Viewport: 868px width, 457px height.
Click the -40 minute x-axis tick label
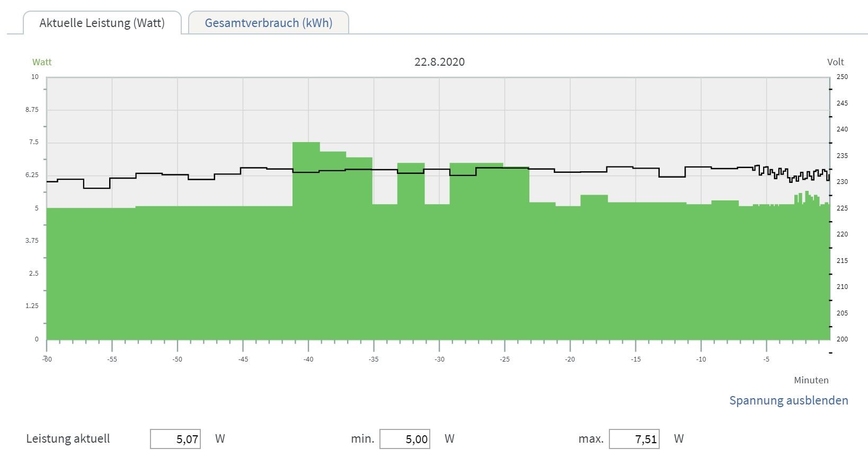(x=308, y=359)
